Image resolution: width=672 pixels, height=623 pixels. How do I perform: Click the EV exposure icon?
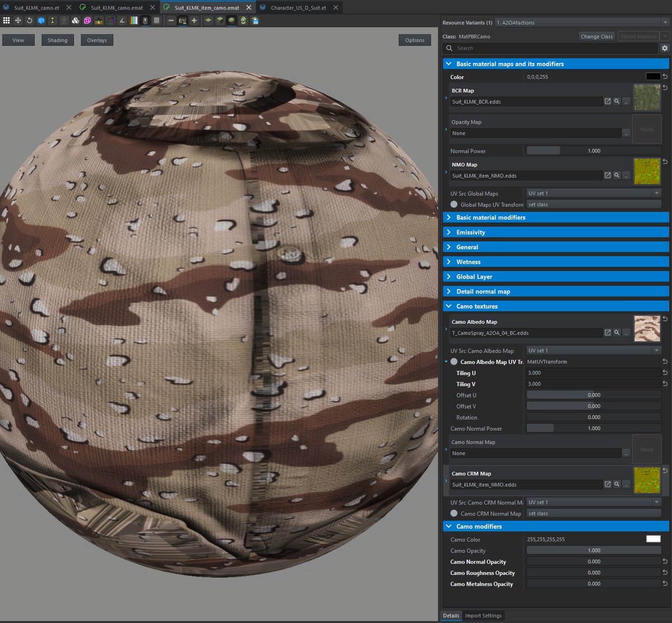click(183, 20)
